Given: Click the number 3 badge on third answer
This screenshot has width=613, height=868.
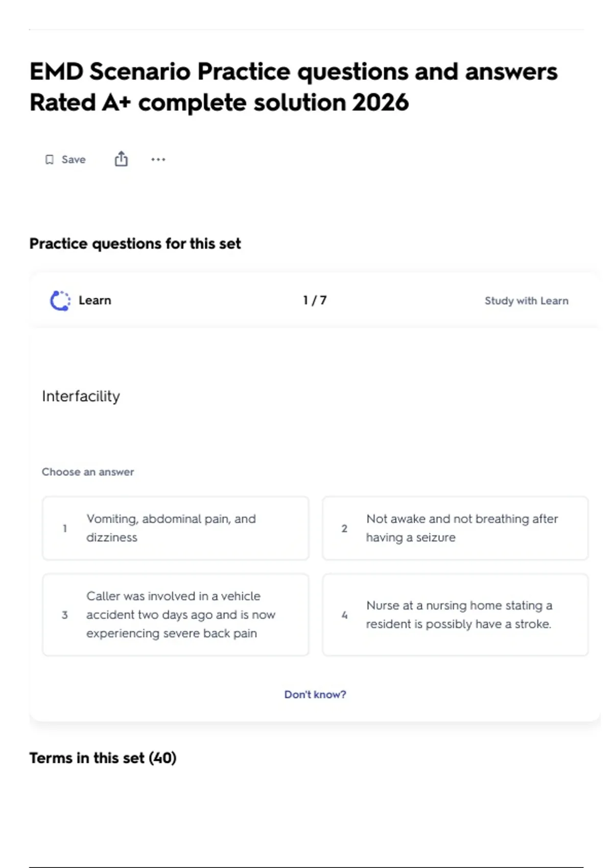Looking at the screenshot, I should pos(65,615).
